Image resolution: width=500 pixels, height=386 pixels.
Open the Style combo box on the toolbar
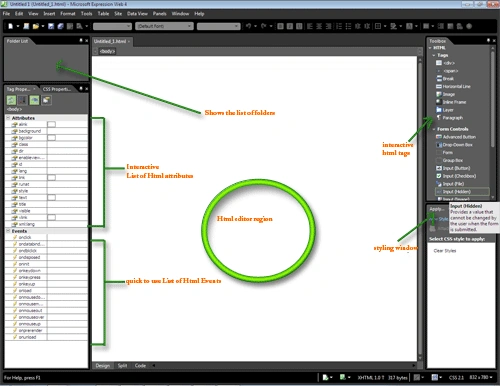click(112, 26)
